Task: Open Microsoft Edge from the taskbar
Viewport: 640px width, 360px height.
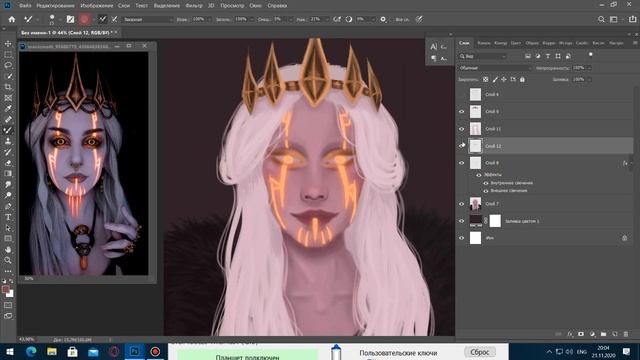Action: click(x=31, y=351)
